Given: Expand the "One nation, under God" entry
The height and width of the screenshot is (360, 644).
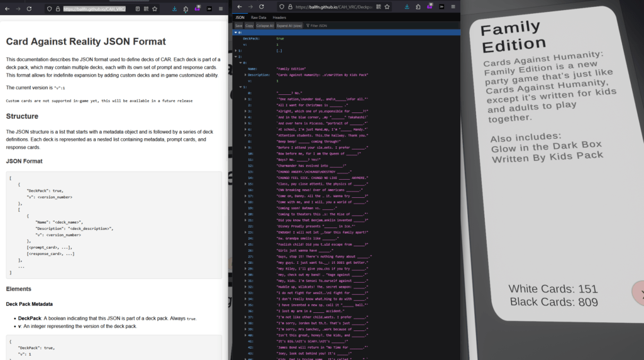Looking at the screenshot, I should point(245,99).
